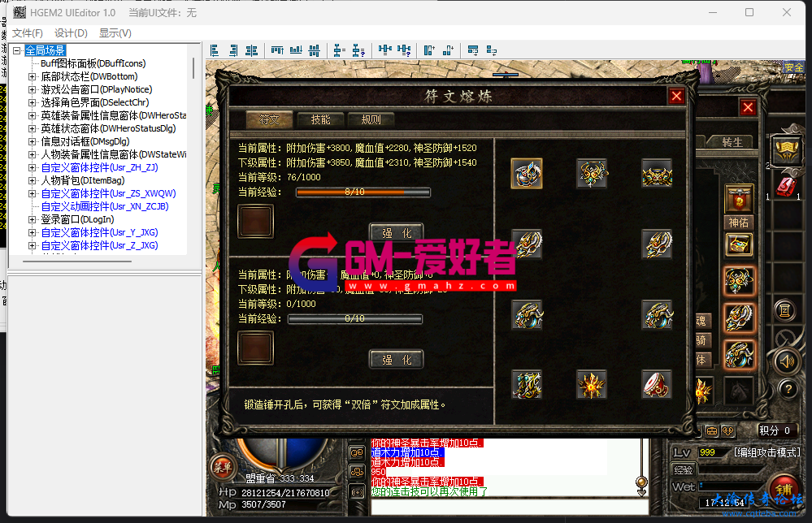Select the 自定义动画控件(Usr_XN_ZCJB) tree item
Viewport: 812px width, 523px height.
tap(105, 206)
